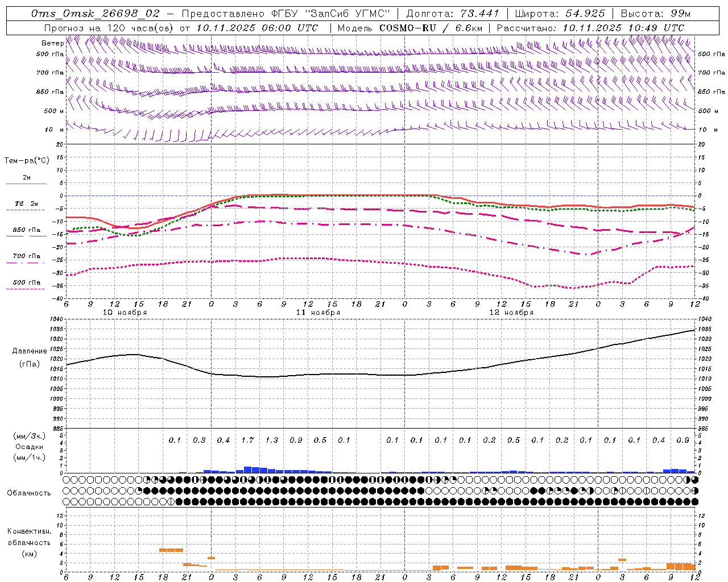Click the Конвективн. label of the bottom panel
The image size is (728, 582).
(29, 531)
